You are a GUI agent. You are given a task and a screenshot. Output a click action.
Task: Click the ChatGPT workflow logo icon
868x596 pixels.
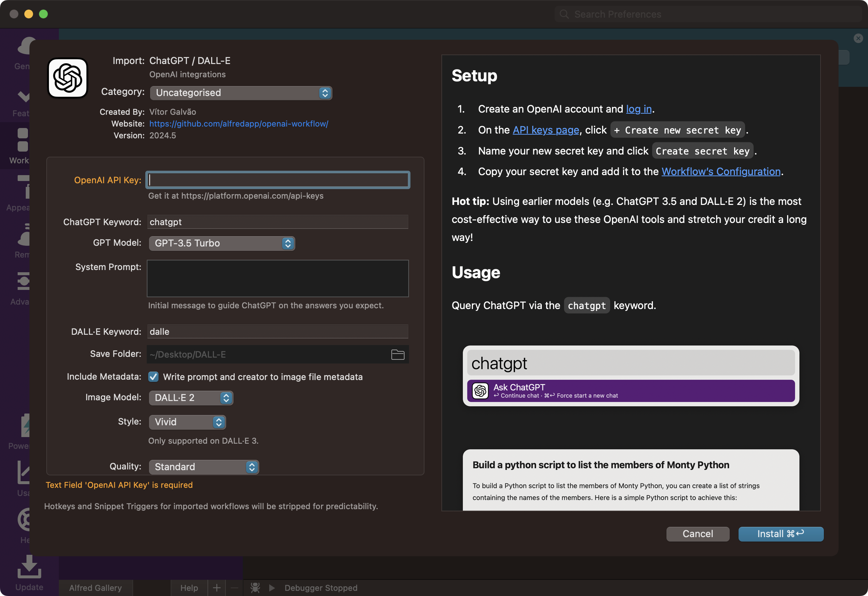[x=68, y=78]
